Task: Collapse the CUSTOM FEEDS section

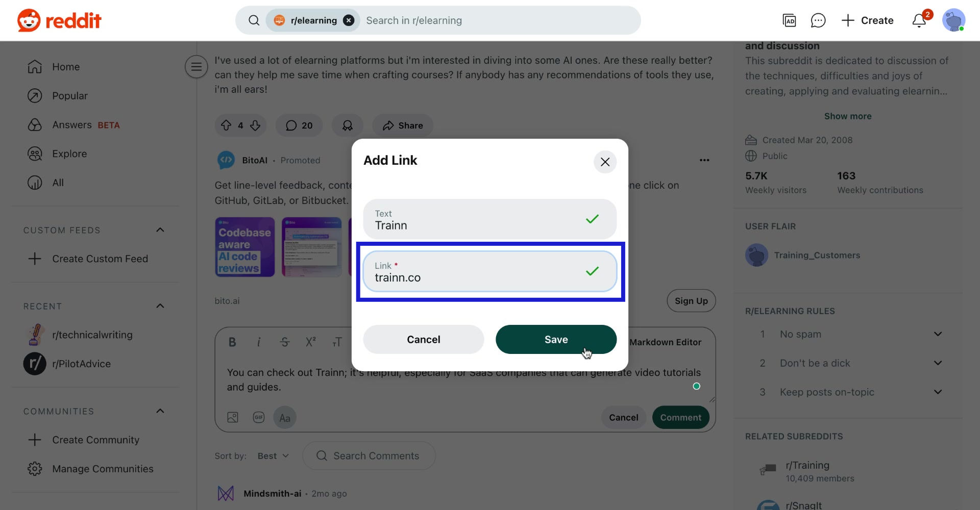Action: point(160,230)
